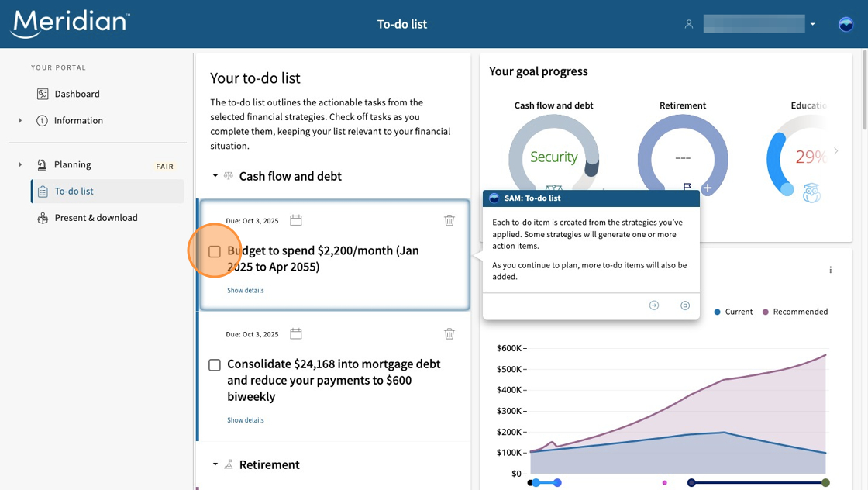Expand the Planning section arrow
The image size is (868, 490).
pos(20,164)
